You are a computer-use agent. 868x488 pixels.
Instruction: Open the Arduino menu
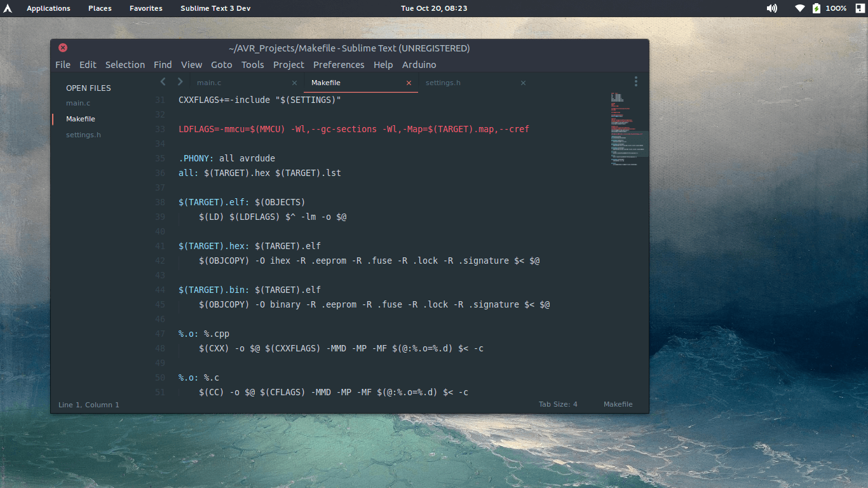click(x=419, y=65)
